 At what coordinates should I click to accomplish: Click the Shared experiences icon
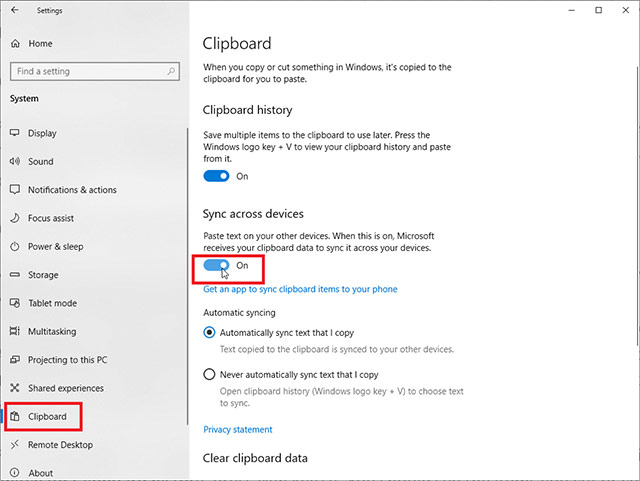click(x=15, y=388)
